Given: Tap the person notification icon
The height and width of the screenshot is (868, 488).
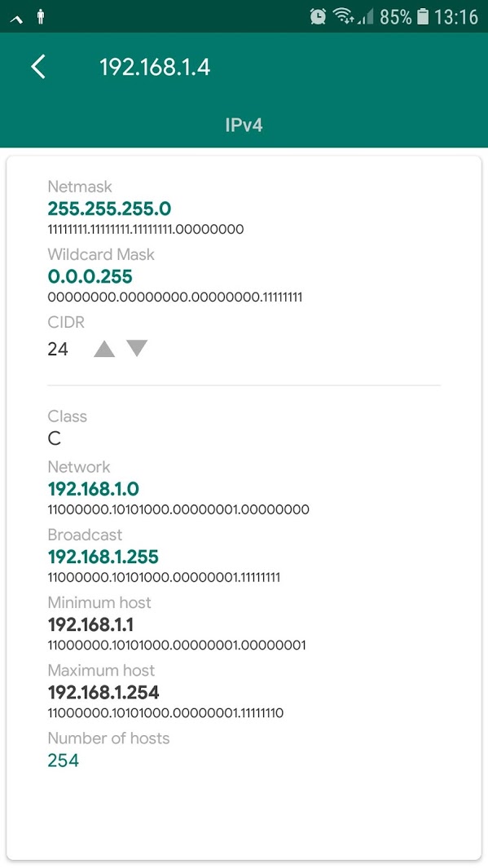Looking at the screenshot, I should pyautogui.click(x=41, y=18).
